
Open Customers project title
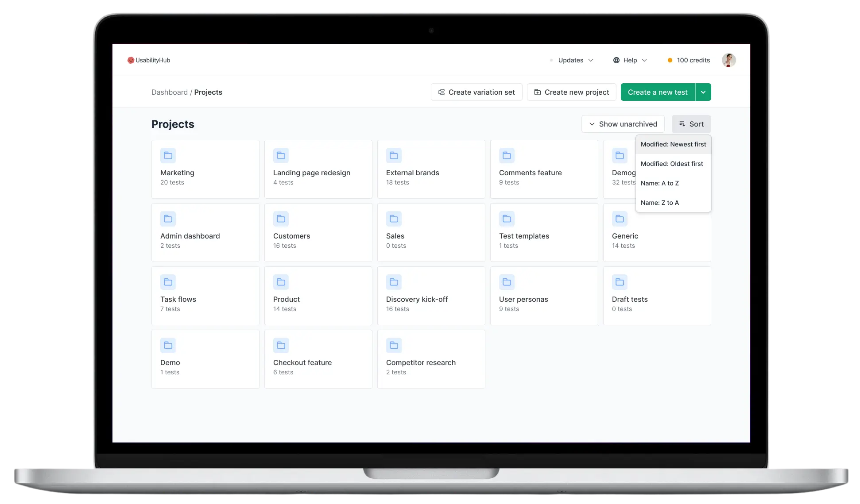[292, 236]
